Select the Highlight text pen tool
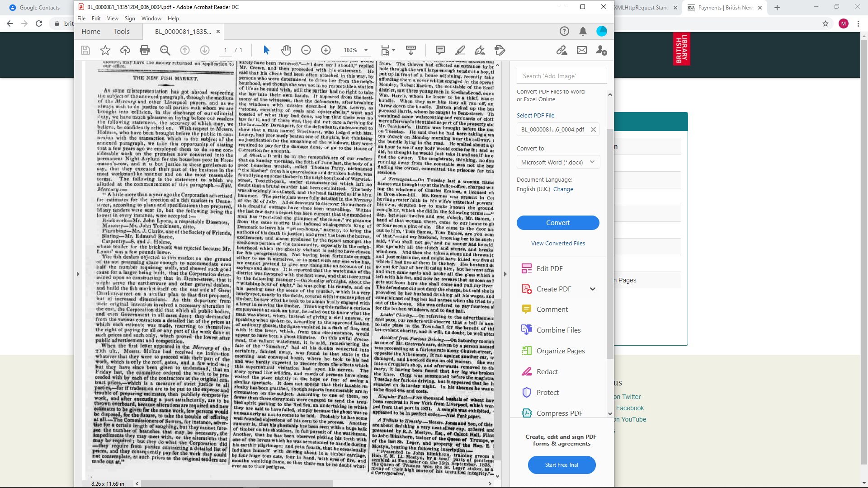 [x=460, y=50]
